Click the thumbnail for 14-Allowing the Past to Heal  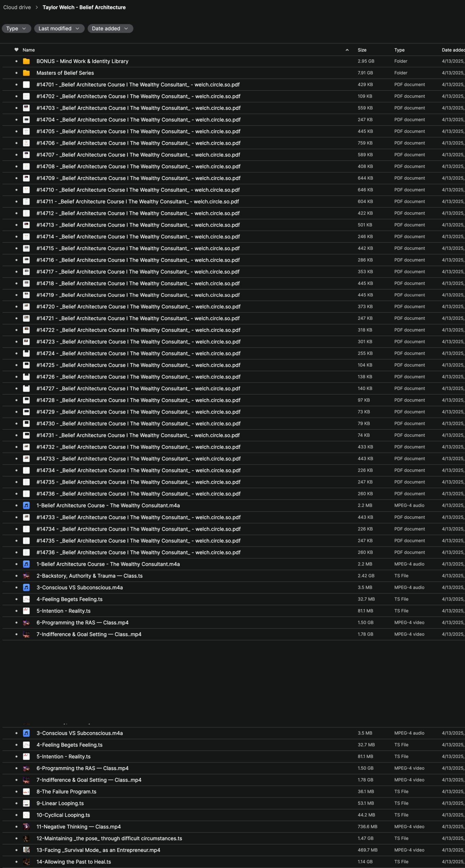click(26, 862)
